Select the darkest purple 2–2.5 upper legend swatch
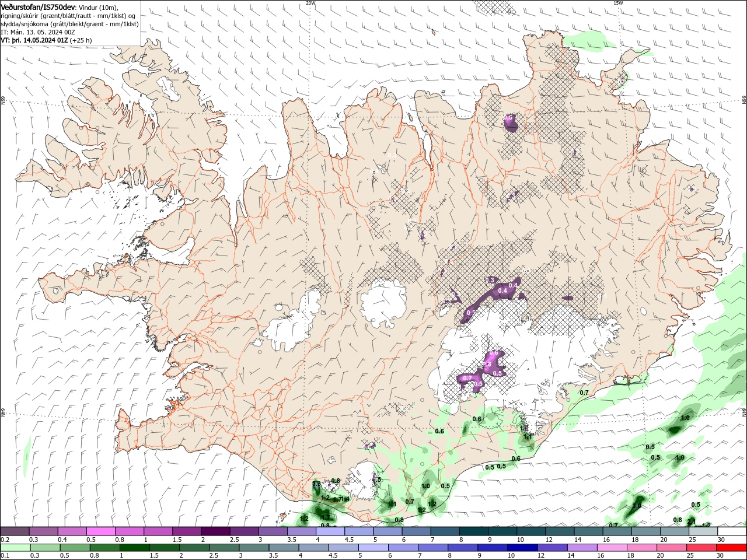The image size is (747, 560). coord(215,531)
